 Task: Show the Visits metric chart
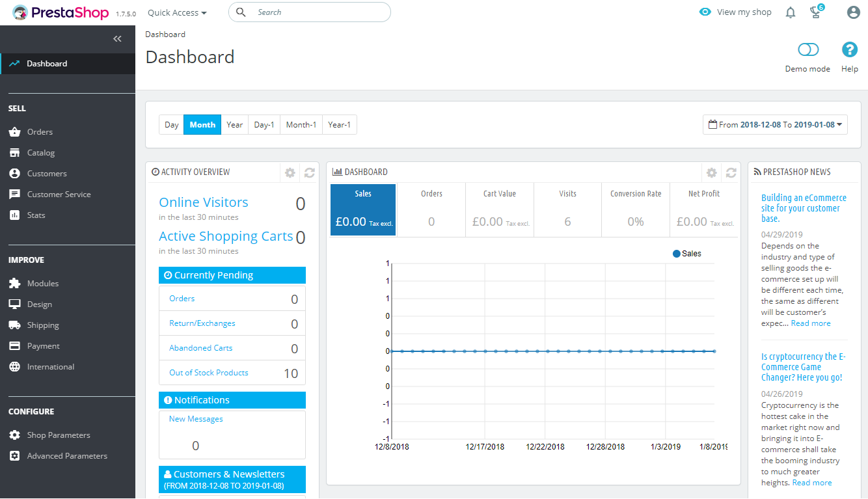click(568, 209)
